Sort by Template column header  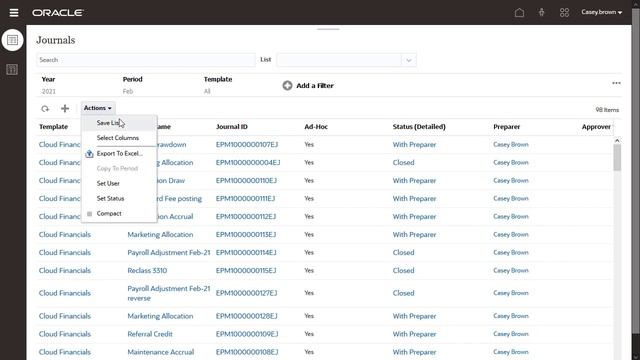point(53,127)
